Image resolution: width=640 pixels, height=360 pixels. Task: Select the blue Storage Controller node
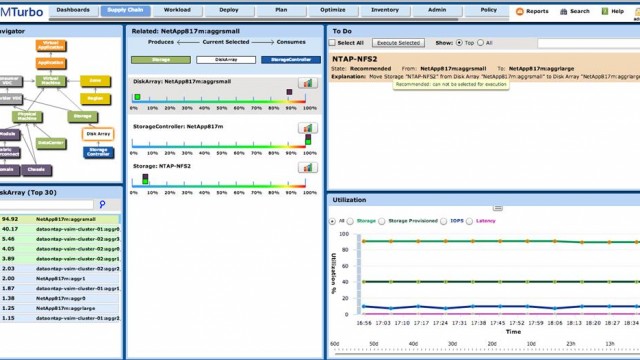coord(98,152)
